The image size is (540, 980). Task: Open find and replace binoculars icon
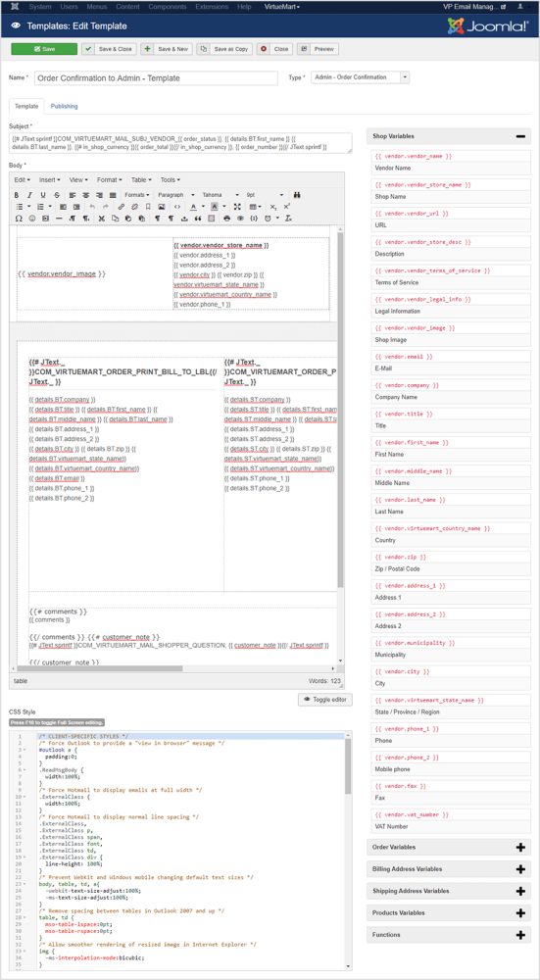[x=297, y=195]
